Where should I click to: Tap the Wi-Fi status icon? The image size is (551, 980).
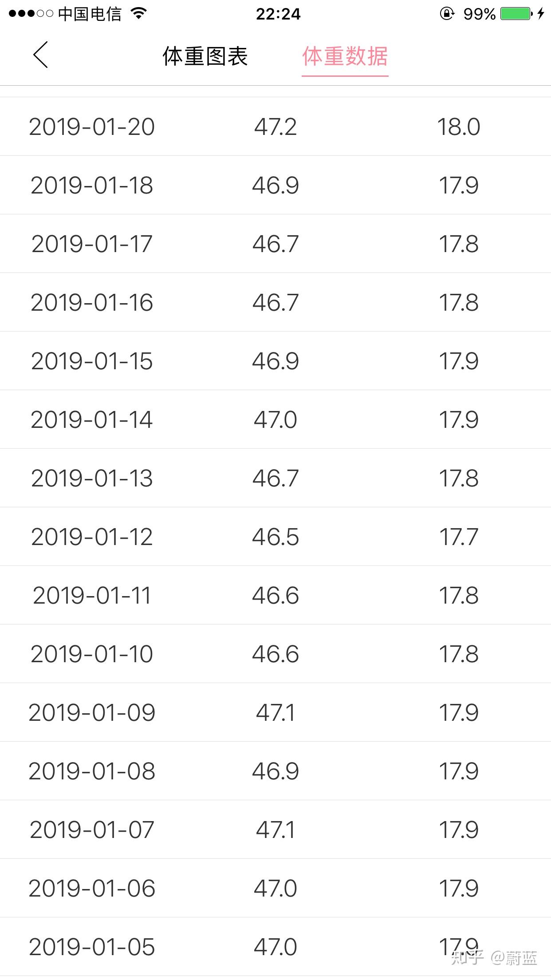tap(139, 14)
